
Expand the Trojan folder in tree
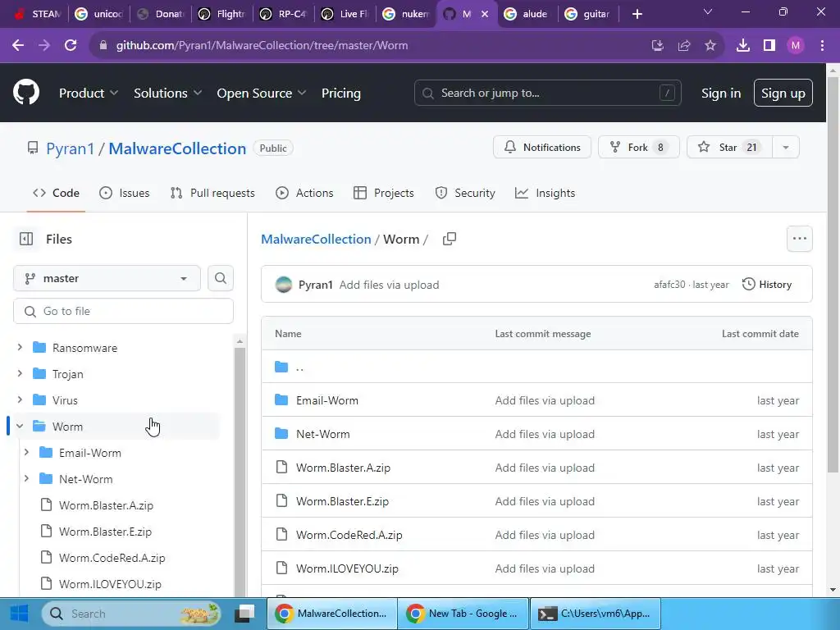[x=20, y=373]
